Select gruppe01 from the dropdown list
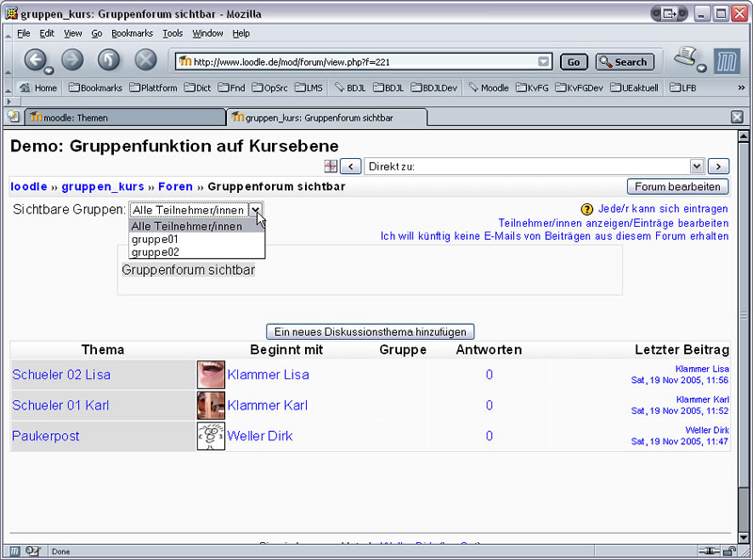Viewport: 753px width, 560px height. tap(155, 239)
